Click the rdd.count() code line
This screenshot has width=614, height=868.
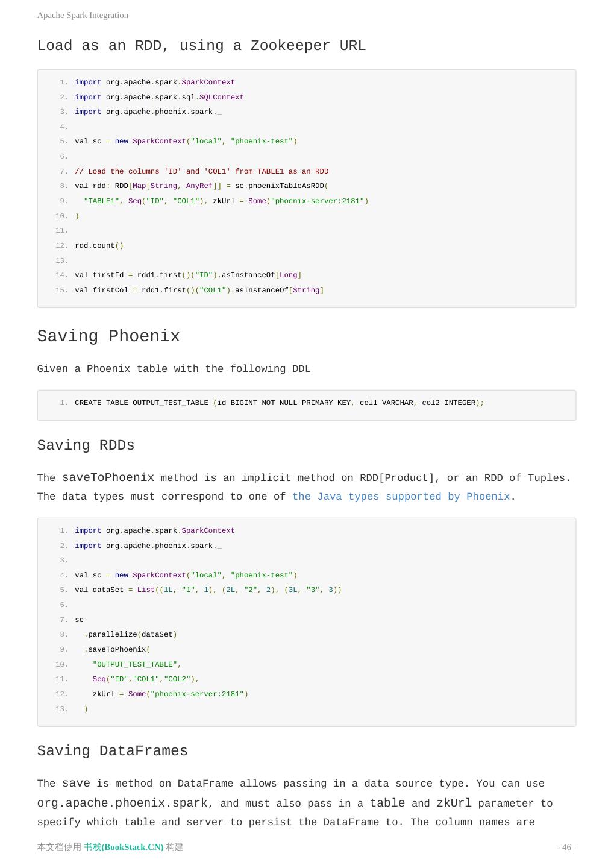[x=99, y=245]
